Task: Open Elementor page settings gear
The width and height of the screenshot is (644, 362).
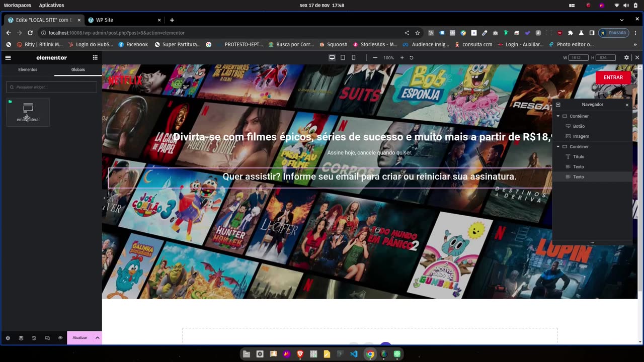Action: pyautogui.click(x=8, y=338)
